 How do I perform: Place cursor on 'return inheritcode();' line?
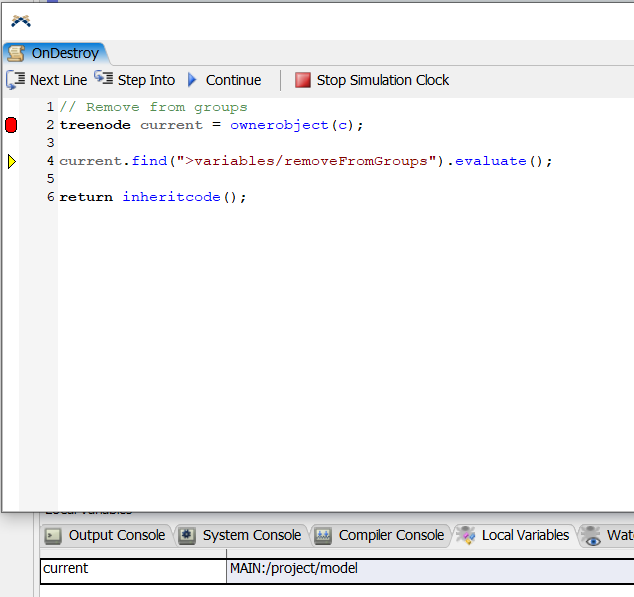pyautogui.click(x=152, y=197)
